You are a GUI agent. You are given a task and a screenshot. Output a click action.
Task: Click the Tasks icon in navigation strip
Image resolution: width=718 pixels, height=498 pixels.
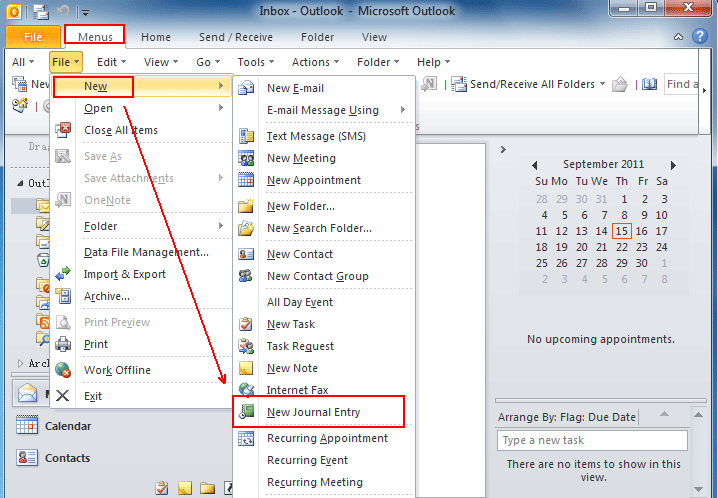(162, 488)
